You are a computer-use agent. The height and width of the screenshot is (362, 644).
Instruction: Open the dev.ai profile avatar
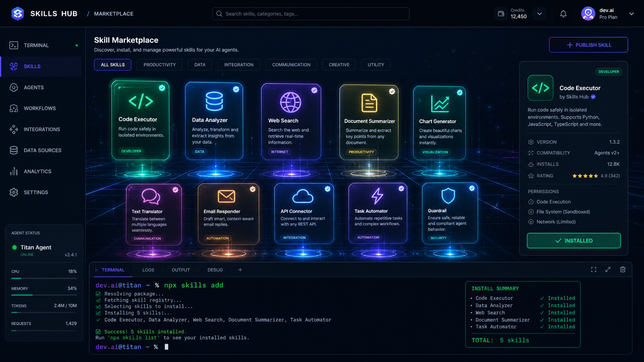[588, 14]
